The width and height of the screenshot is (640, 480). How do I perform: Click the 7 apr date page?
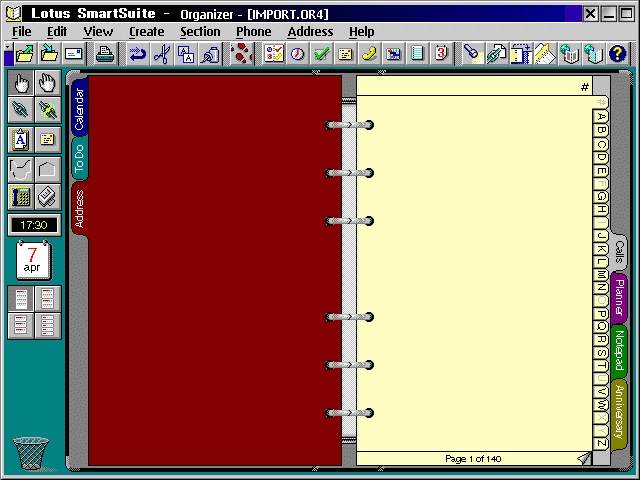(33, 260)
